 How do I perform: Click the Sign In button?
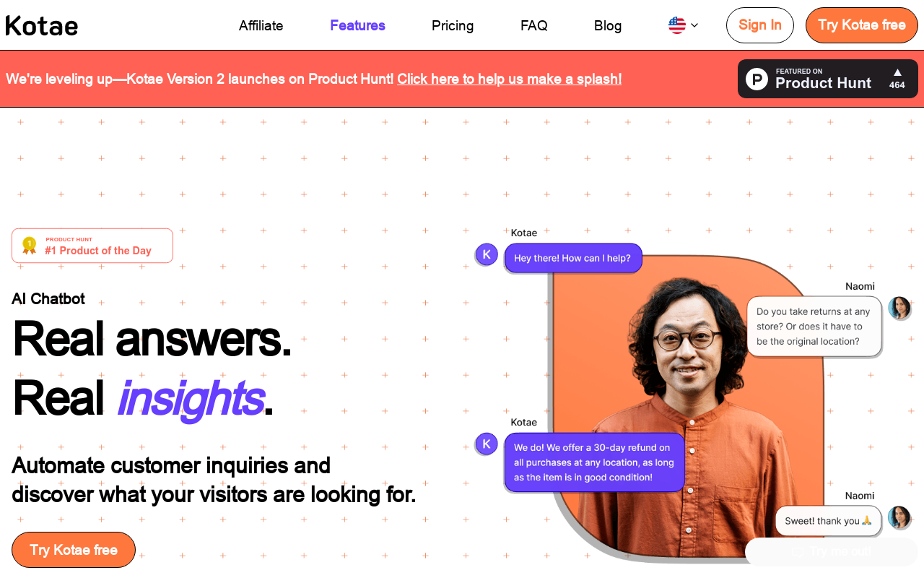click(x=760, y=25)
